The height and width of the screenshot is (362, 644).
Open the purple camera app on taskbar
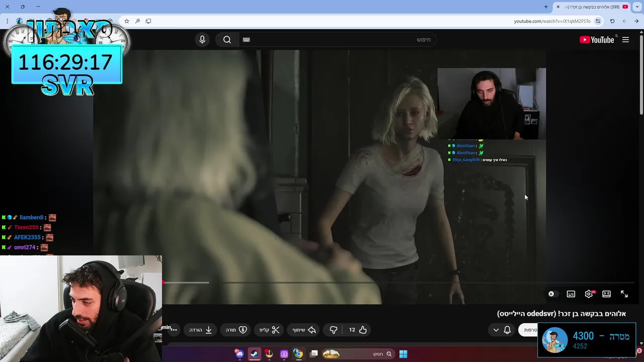click(284, 354)
